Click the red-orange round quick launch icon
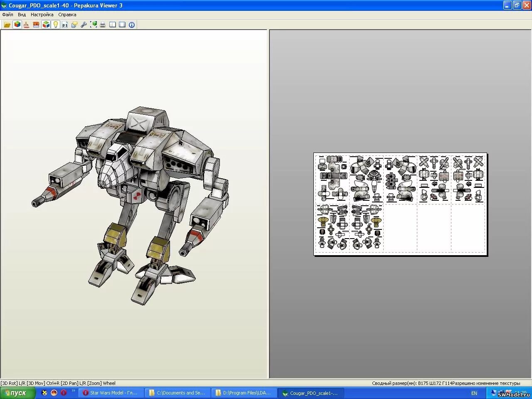Screen dimensions: 532x399 click(54, 392)
